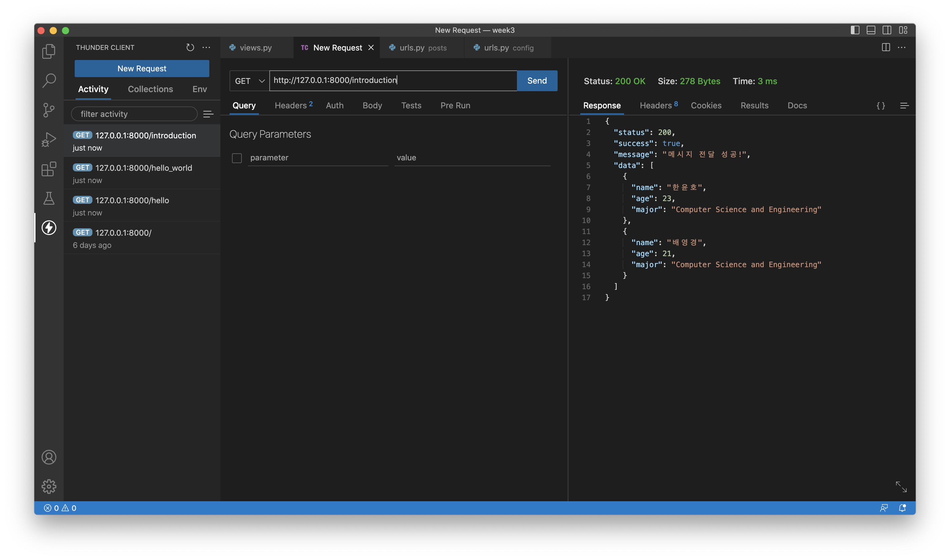Open the Source Control view
Image resolution: width=950 pixels, height=560 pixels.
tap(50, 110)
